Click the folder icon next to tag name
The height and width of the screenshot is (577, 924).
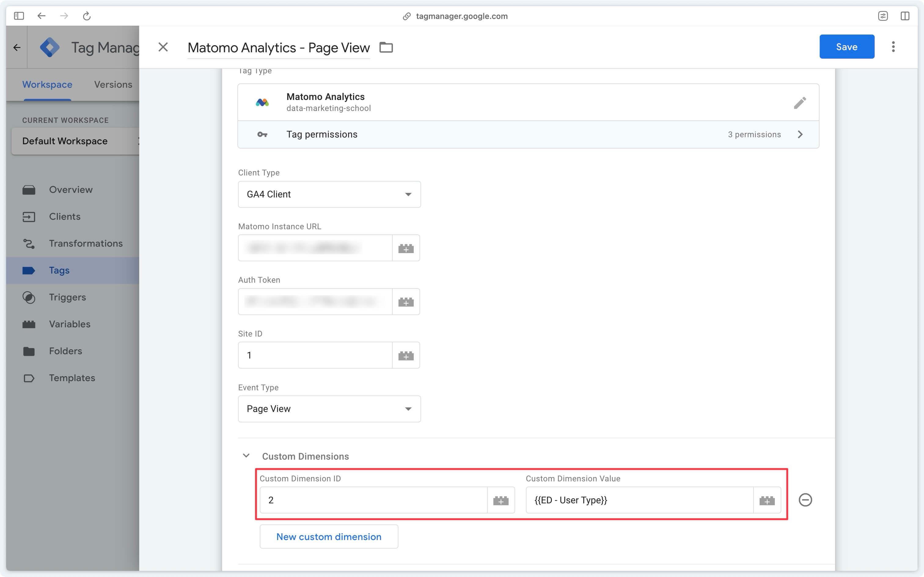pyautogui.click(x=386, y=47)
